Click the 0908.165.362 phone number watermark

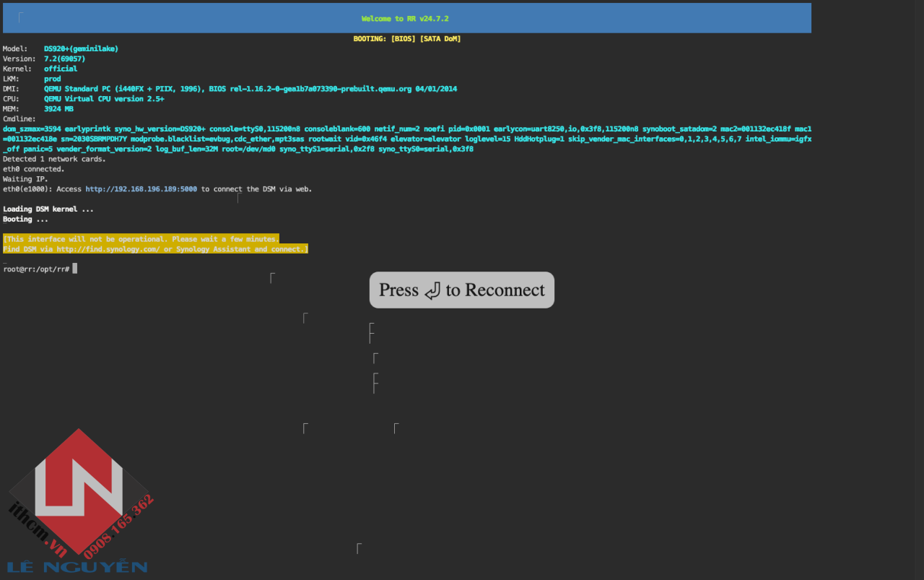coord(119,527)
